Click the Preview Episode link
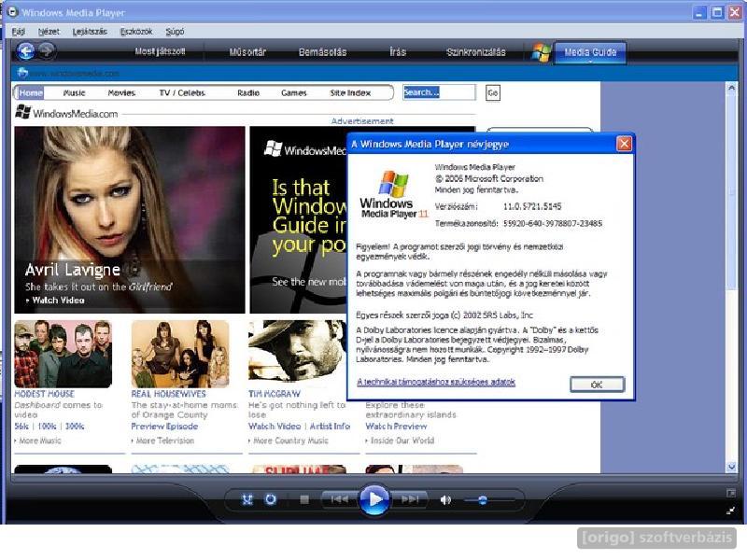The width and height of the screenshot is (747, 560). click(x=164, y=427)
